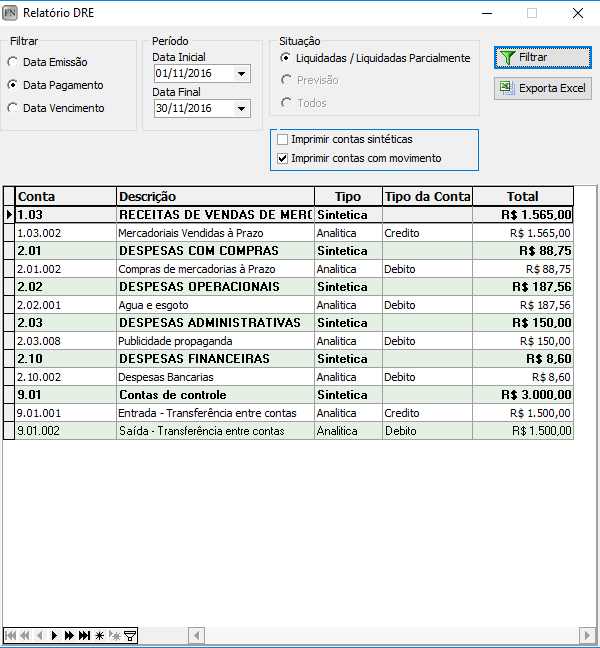Click the filter funnel icon in navigator
Image resolution: width=600 pixels, height=648 pixels.
130,635
